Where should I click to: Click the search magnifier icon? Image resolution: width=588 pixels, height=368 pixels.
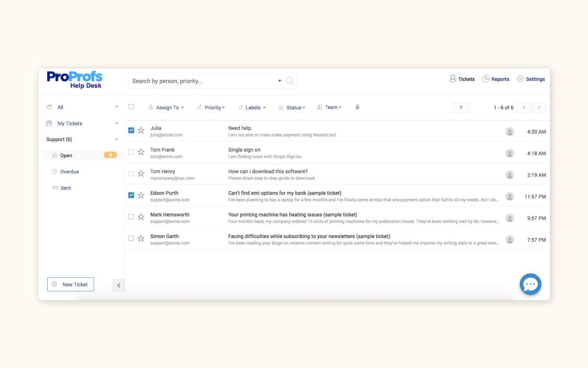(290, 81)
